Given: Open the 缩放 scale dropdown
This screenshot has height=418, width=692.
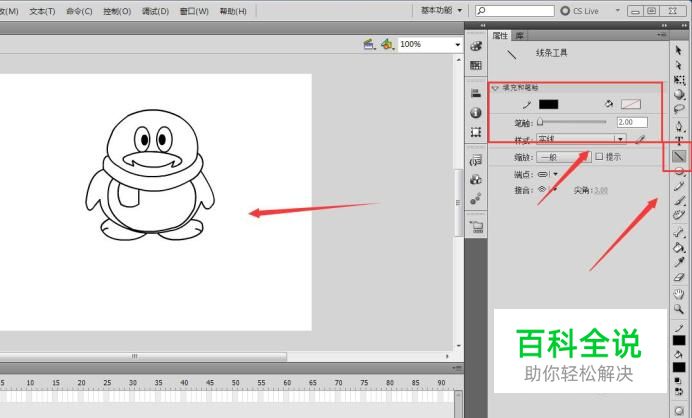Looking at the screenshot, I should tap(564, 157).
